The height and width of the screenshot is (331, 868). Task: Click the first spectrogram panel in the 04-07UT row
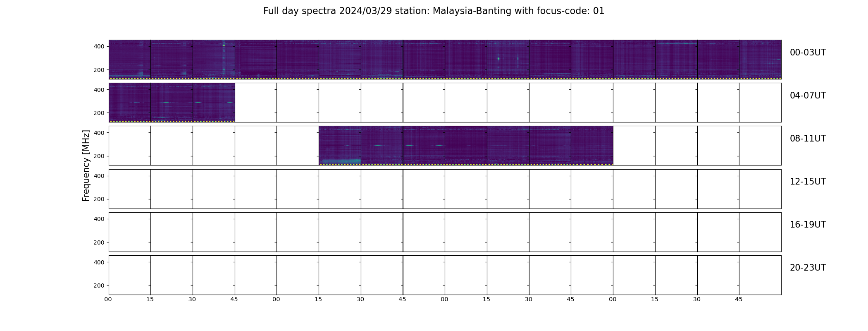[x=130, y=103]
